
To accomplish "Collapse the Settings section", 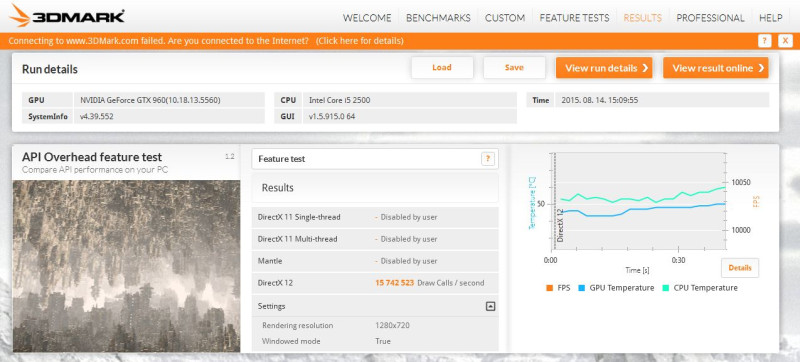I will pos(490,306).
